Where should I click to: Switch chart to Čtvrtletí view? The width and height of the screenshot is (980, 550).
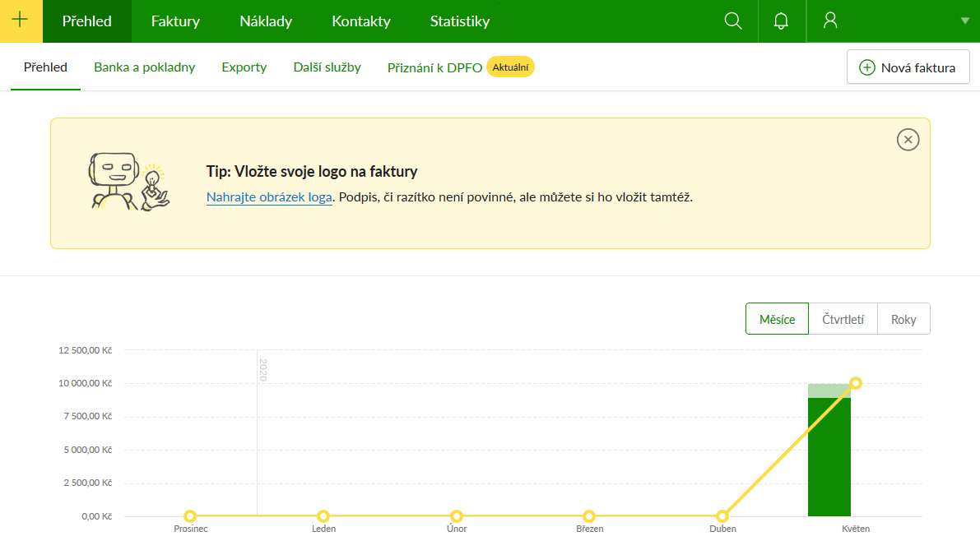point(843,319)
